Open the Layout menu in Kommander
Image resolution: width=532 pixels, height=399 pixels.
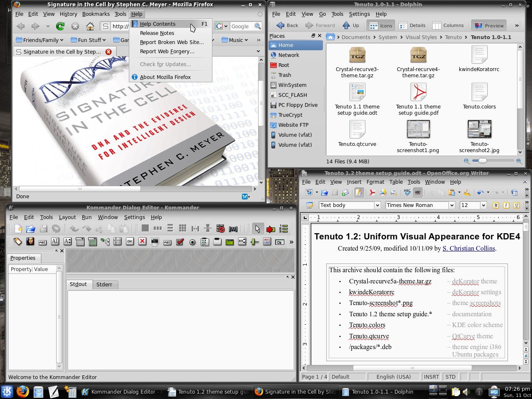(67, 217)
